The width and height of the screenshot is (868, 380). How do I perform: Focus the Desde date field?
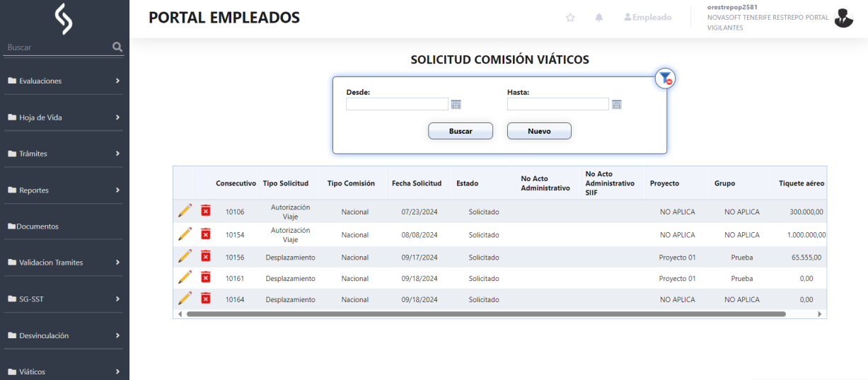397,104
